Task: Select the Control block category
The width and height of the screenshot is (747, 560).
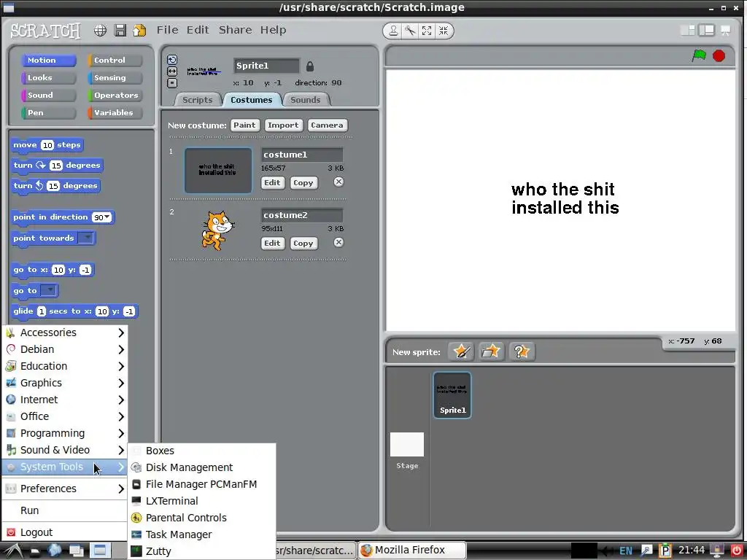Action: click(115, 61)
